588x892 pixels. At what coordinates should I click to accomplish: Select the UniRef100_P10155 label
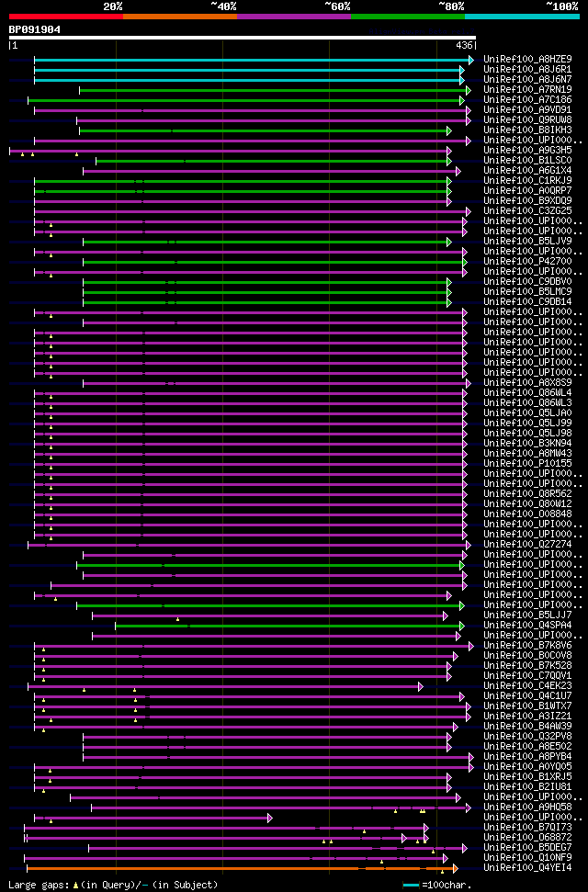[x=527, y=464]
